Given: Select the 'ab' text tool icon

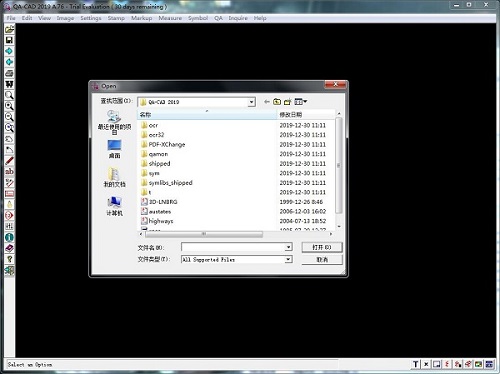Looking at the screenshot, I should 9,172.
